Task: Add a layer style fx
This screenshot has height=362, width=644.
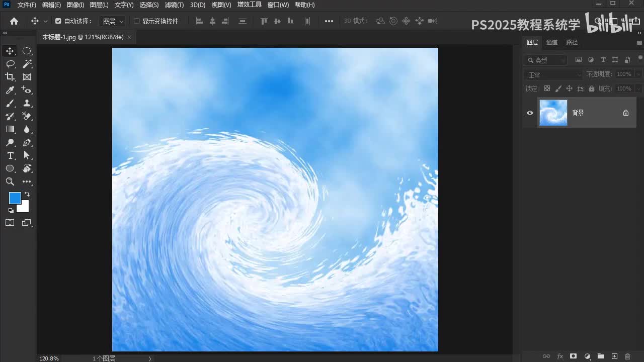Action: pyautogui.click(x=559, y=356)
